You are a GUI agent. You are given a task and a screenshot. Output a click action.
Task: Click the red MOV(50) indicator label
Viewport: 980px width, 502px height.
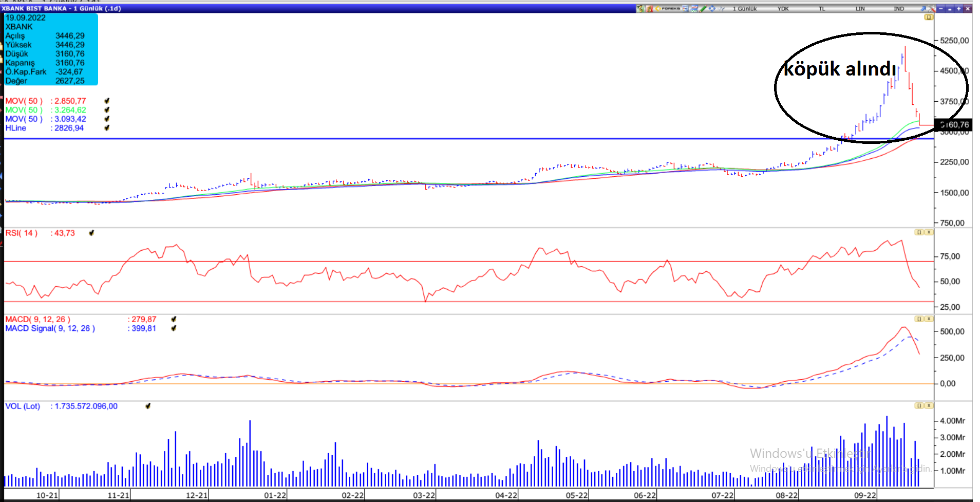[24, 101]
